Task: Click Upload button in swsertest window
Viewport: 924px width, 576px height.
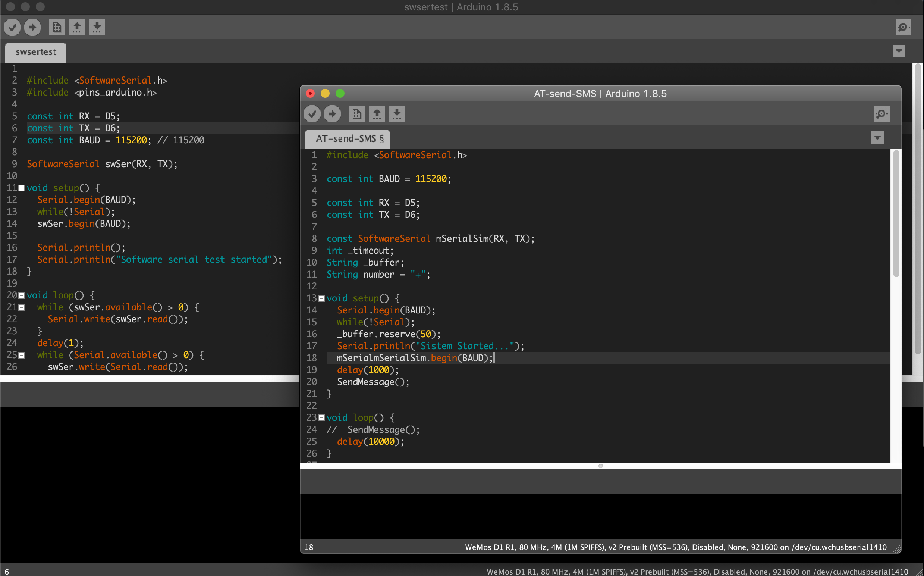Action: pyautogui.click(x=32, y=27)
